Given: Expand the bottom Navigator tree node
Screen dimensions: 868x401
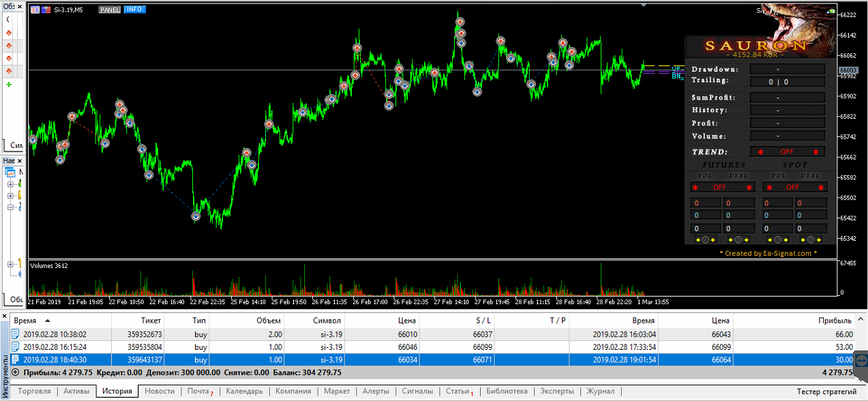Looking at the screenshot, I should (10, 264).
